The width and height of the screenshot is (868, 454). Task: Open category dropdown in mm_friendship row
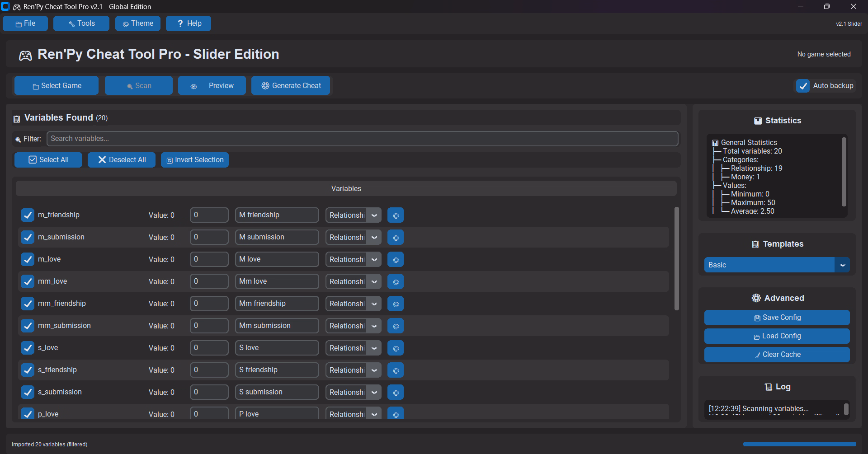pos(374,304)
